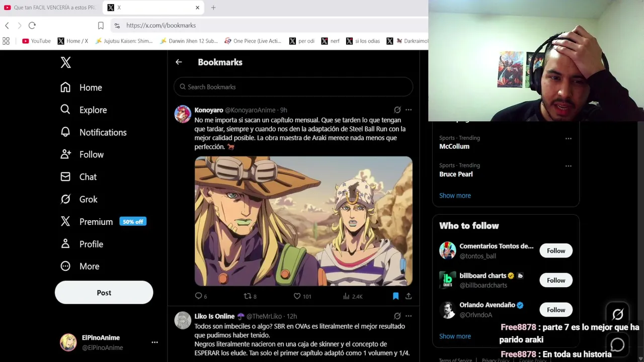Open Notifications in the sidebar
The image size is (644, 362).
click(x=93, y=132)
